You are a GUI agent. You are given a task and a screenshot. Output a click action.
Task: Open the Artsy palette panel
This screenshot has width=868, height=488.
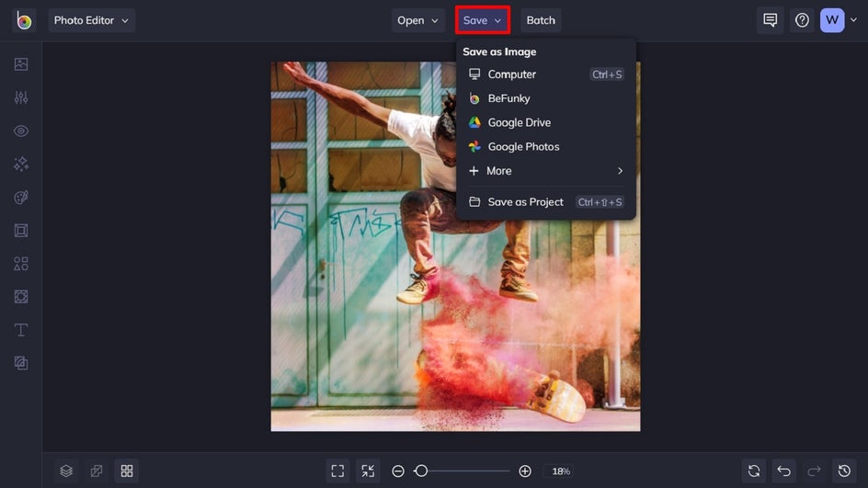click(21, 198)
